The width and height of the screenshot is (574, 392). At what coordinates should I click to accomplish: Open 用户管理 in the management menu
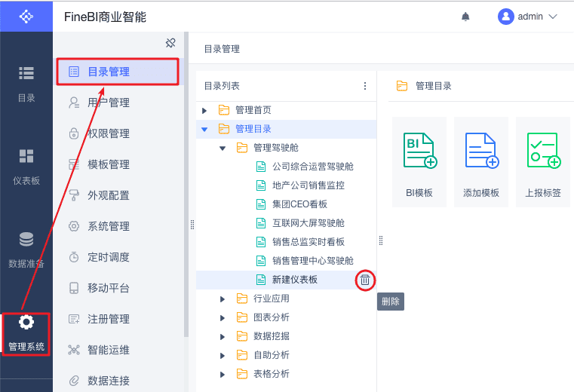click(x=109, y=103)
